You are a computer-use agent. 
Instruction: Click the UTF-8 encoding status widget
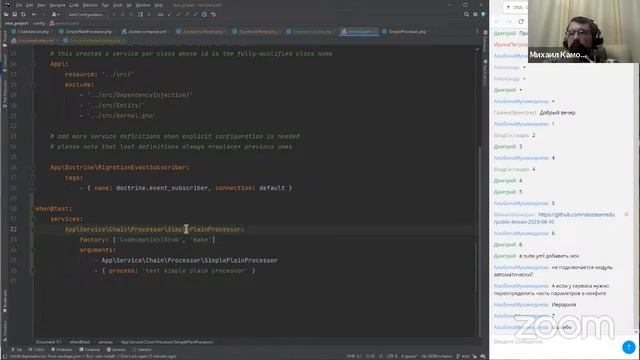(392, 356)
